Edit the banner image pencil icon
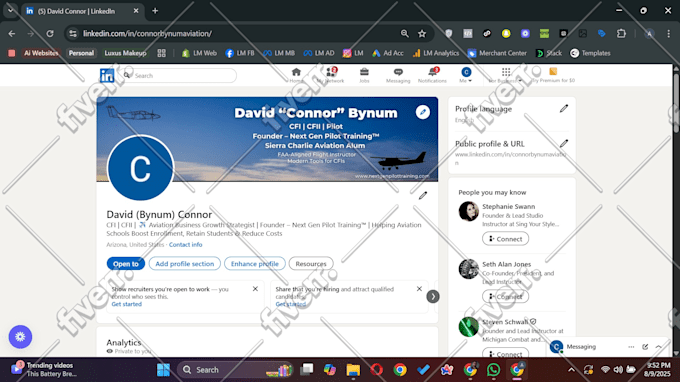 [x=422, y=112]
